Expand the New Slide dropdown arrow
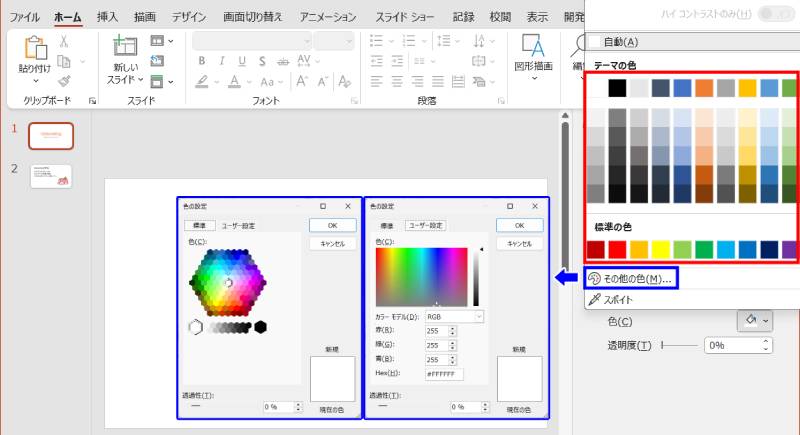The width and height of the screenshot is (800, 435). 140,80
